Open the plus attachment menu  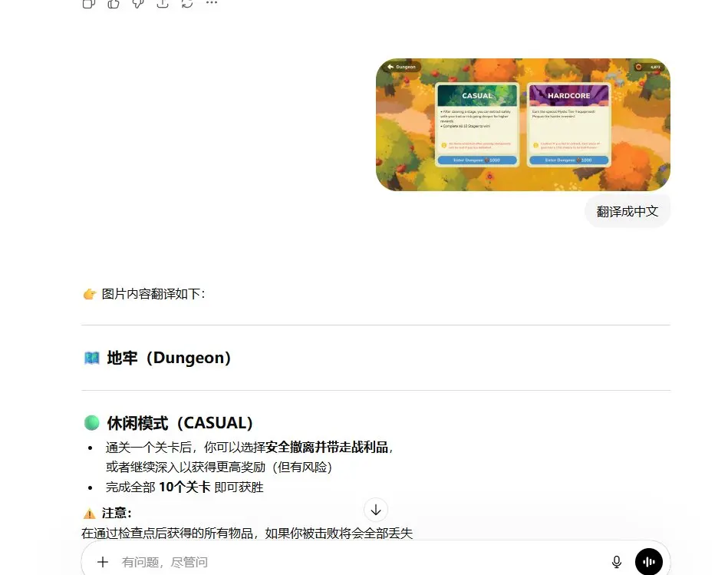coord(103,562)
